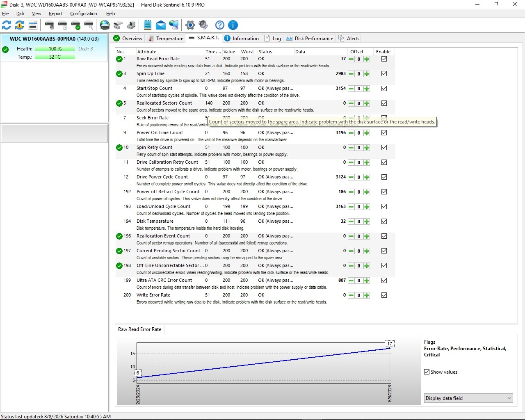Image resolution: width=525 pixels, height=420 pixels.
Task: Open the Disk menu
Action: coord(21,14)
